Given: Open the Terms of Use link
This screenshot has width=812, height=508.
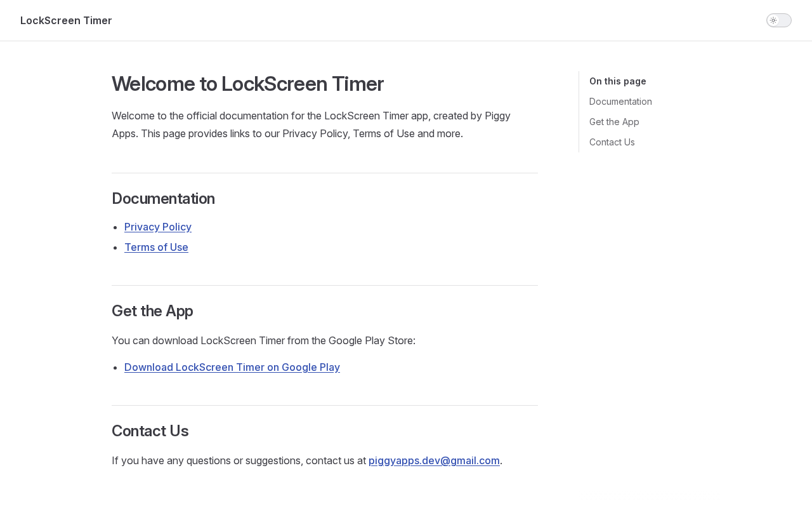Looking at the screenshot, I should pyautogui.click(x=156, y=247).
